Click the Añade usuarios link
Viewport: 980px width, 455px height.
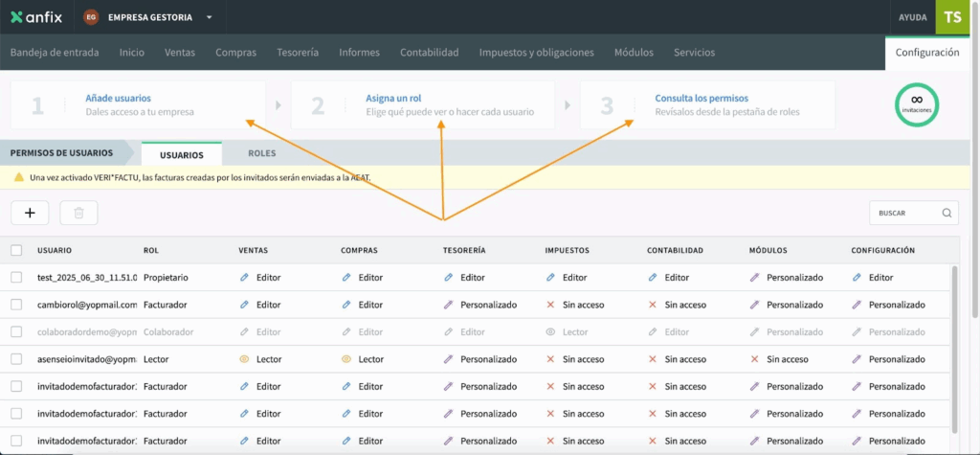tap(118, 98)
